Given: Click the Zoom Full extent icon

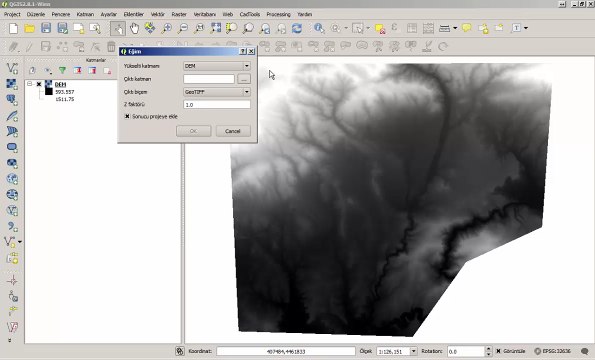Looking at the screenshot, I should [216, 28].
